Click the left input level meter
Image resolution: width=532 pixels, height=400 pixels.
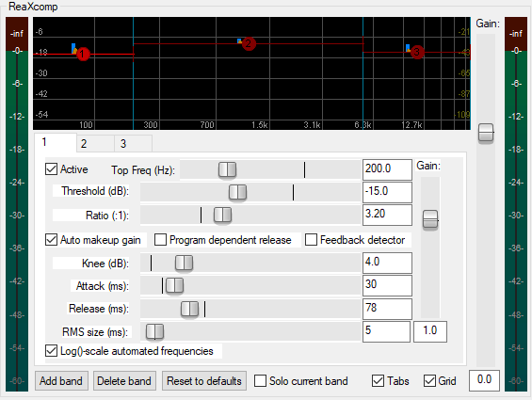click(x=17, y=204)
